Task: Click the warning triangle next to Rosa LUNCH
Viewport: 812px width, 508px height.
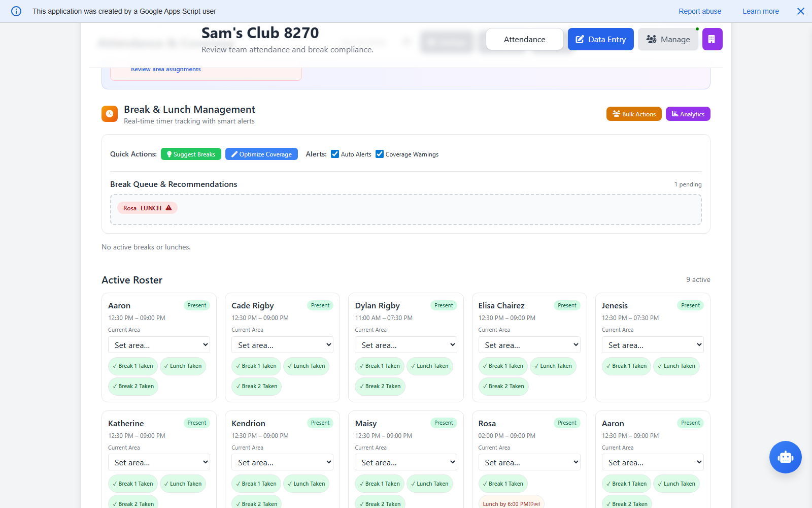Action: pyautogui.click(x=168, y=208)
